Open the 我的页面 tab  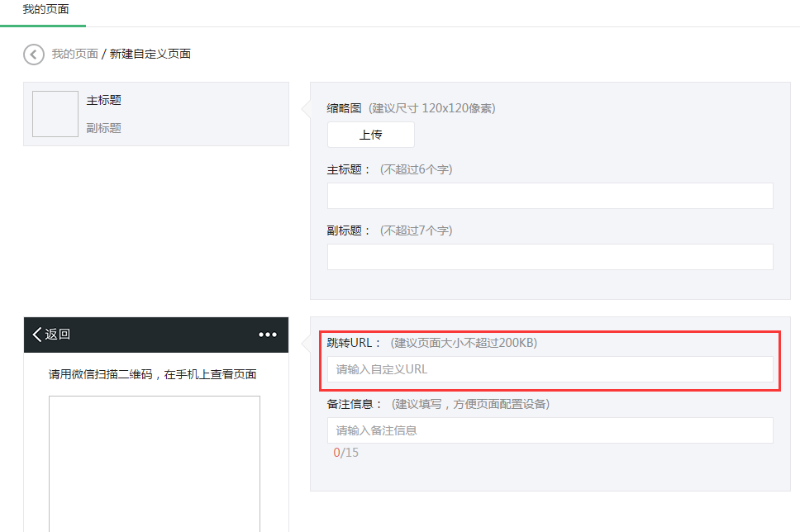pos(45,9)
